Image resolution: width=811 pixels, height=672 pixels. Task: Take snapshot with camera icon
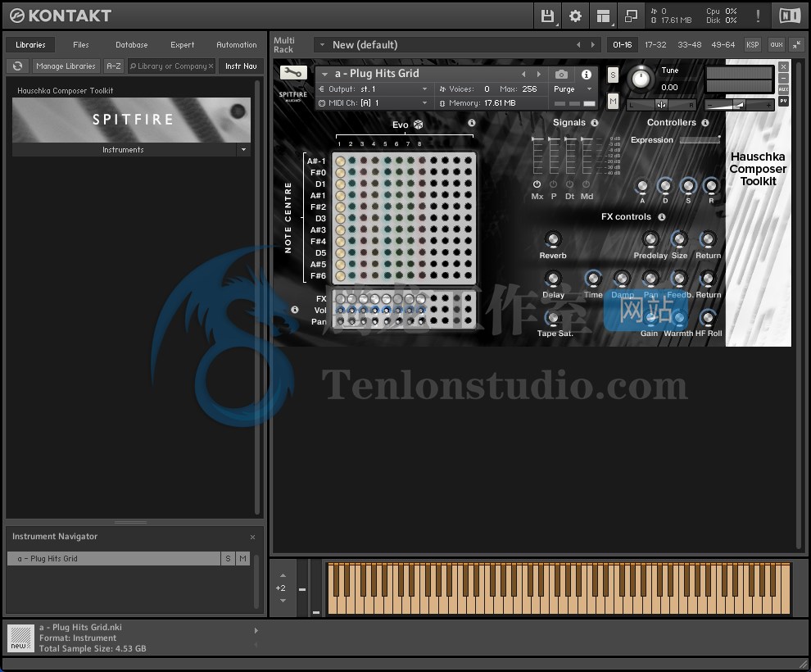561,75
